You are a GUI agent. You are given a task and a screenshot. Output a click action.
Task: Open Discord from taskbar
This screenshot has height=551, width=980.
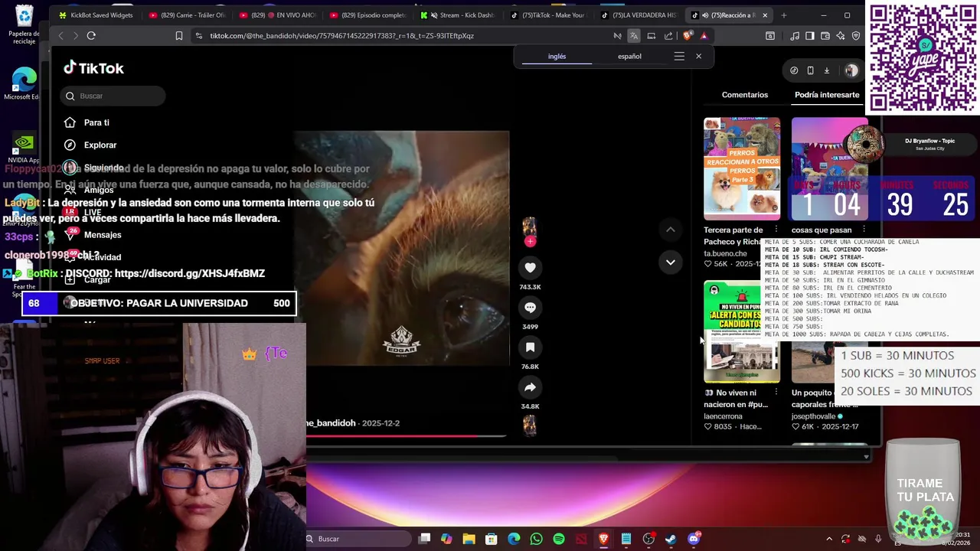click(x=694, y=539)
